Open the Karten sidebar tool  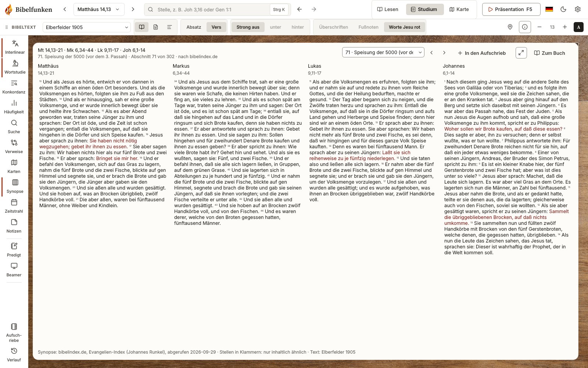point(14,166)
